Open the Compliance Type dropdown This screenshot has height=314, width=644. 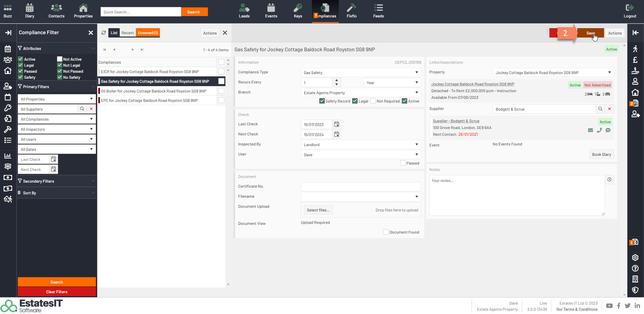coord(361,73)
